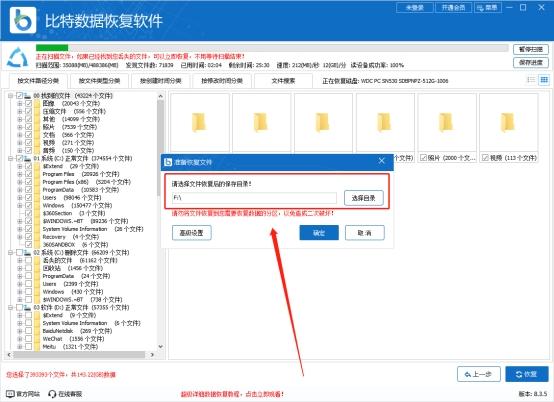554x402 pixels.
Task: Click the 官方网站 monitor icon
Action: pos(11,394)
